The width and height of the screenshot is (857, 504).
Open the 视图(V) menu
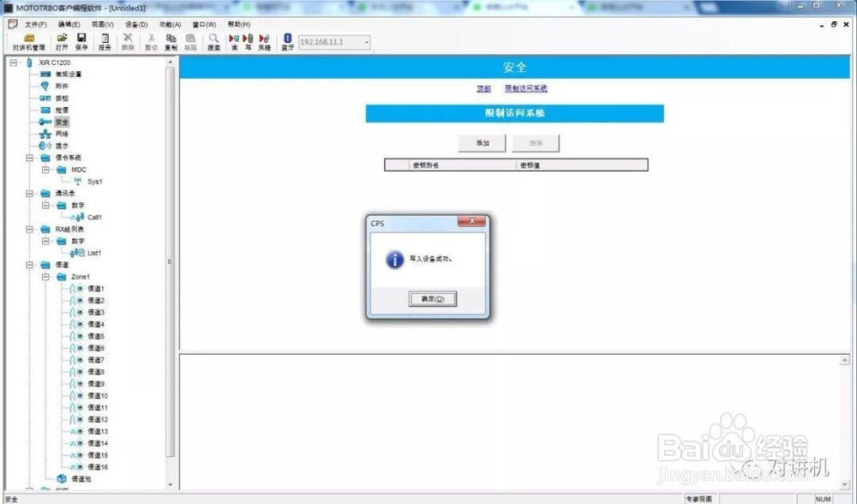pyautogui.click(x=102, y=25)
